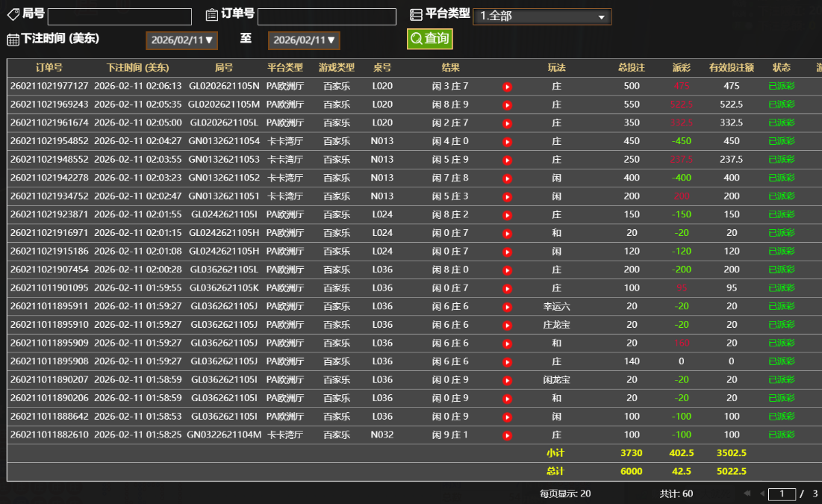
Task: Open the 平台类型 dropdown showing 1.全部
Action: point(541,15)
